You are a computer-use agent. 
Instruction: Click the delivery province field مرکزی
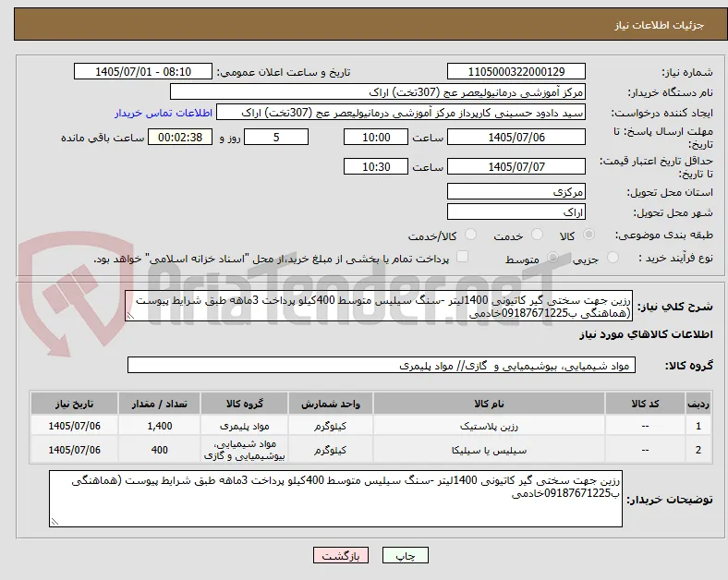click(x=516, y=191)
